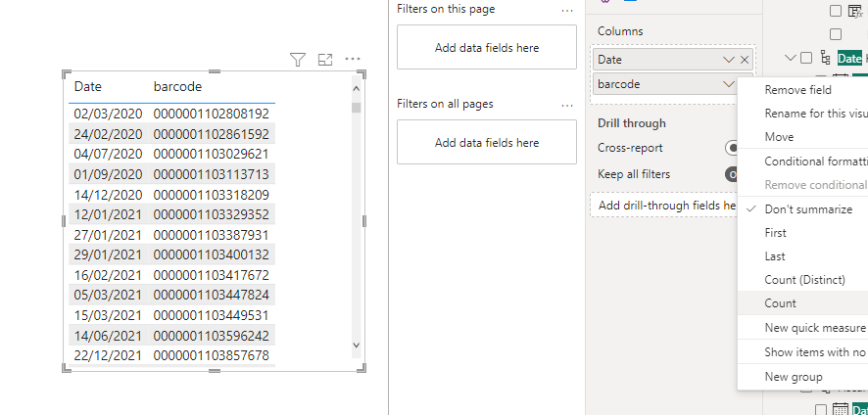Click the Drill through section label
This screenshot has height=415, width=868.
(632, 123)
